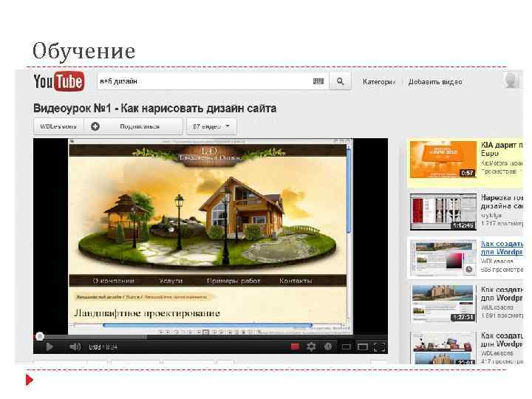Enter fullscreen mode
The width and height of the screenshot is (532, 399).
tap(379, 347)
